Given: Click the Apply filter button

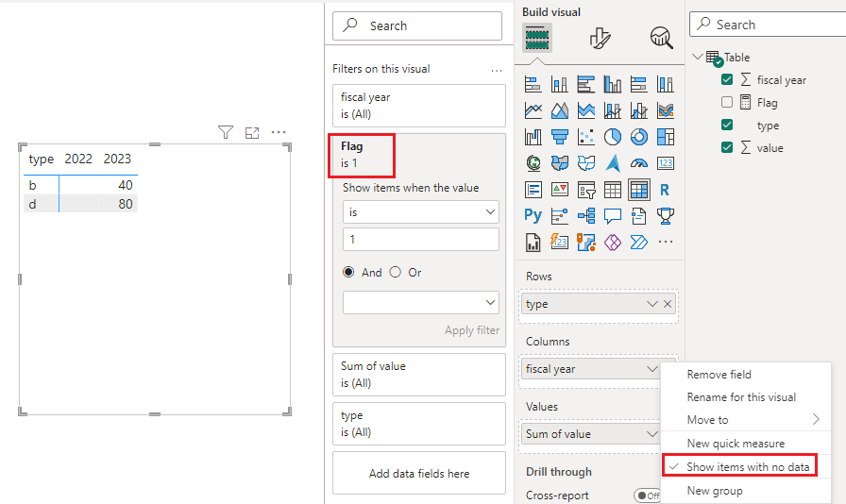Looking at the screenshot, I should click(471, 330).
